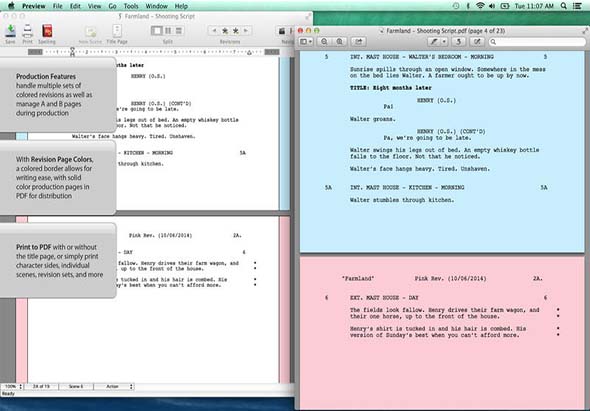Image resolution: width=590 pixels, height=411 pixels.
Task: Click the magnifier icon in Preview search
Action: pyautogui.click(x=493, y=42)
